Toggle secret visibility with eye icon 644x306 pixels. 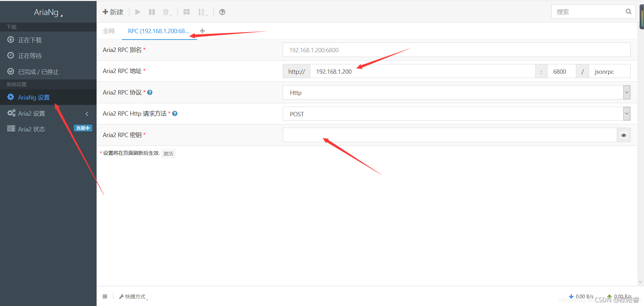click(x=624, y=135)
